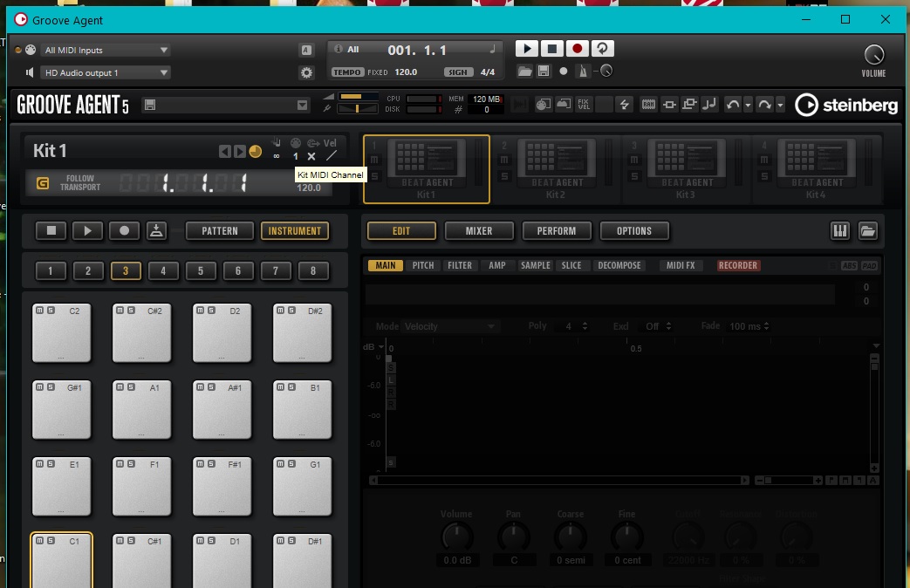Toggle the loop button in top transport
Screen dimensions: 910x588
point(602,49)
